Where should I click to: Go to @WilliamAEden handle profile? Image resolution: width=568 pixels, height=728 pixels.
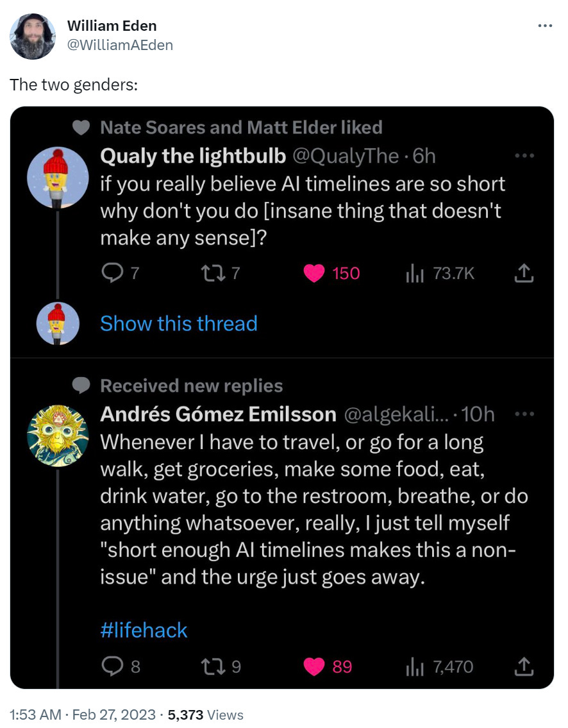(119, 44)
